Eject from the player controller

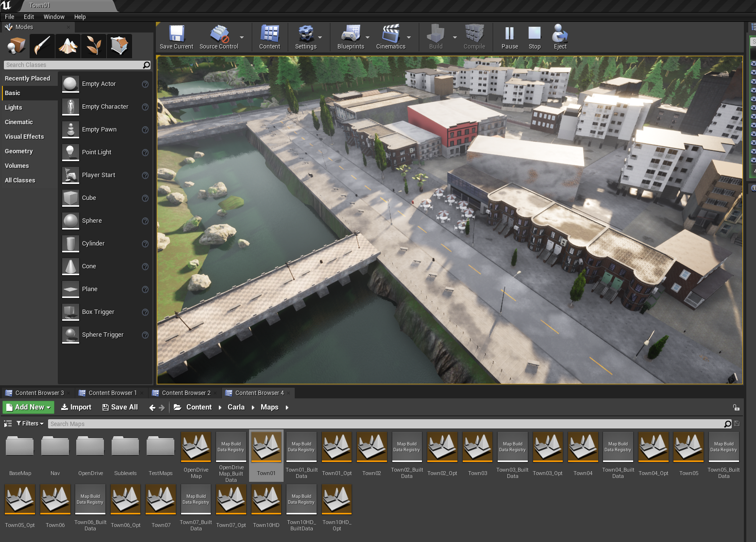[560, 35]
